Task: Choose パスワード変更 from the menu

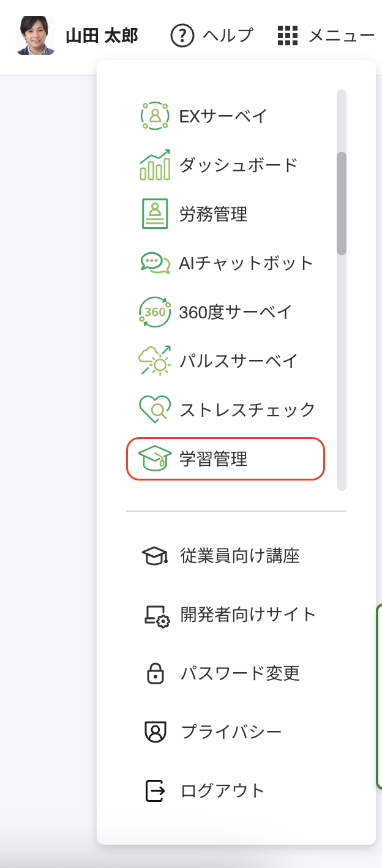Action: [240, 673]
